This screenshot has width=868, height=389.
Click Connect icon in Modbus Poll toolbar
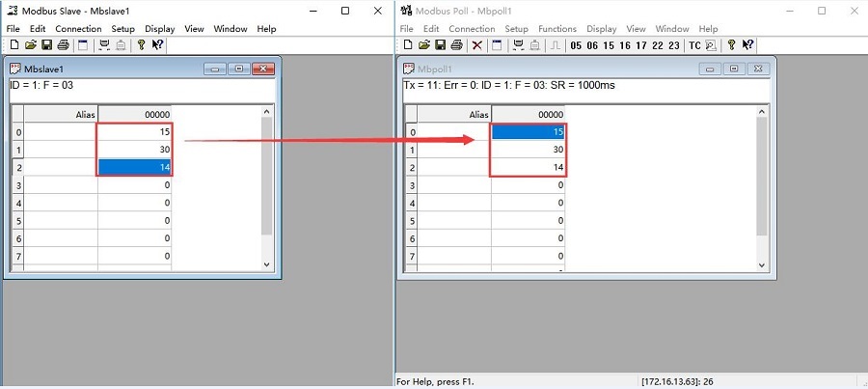[x=519, y=44]
